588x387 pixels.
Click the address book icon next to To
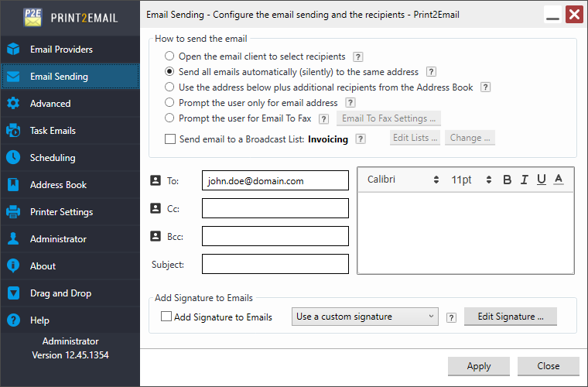[x=155, y=180]
